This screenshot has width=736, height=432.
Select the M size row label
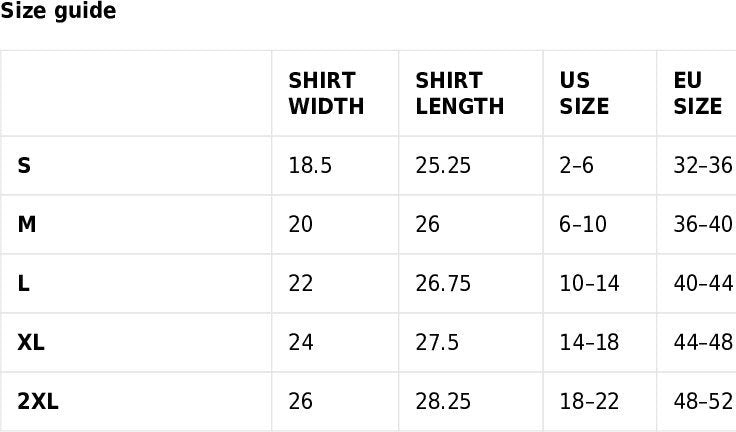(x=27, y=224)
